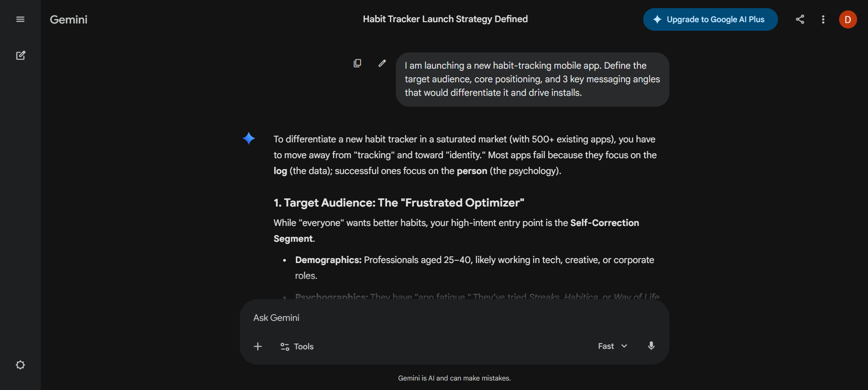Share the conversation
The height and width of the screenshot is (390, 868).
[800, 19]
